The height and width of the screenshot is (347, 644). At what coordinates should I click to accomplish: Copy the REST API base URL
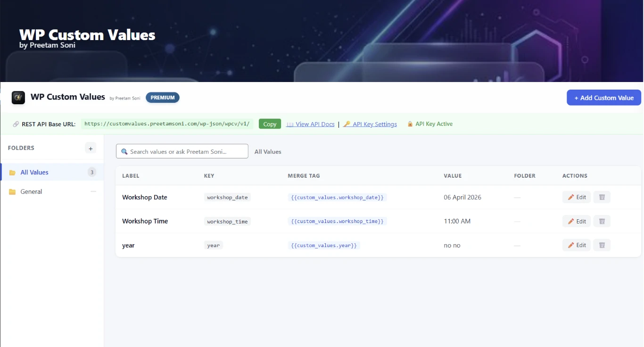pos(270,124)
